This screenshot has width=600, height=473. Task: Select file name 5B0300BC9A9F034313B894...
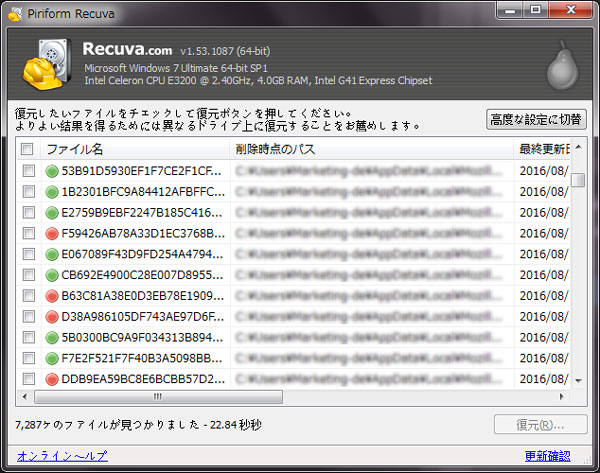(x=142, y=337)
